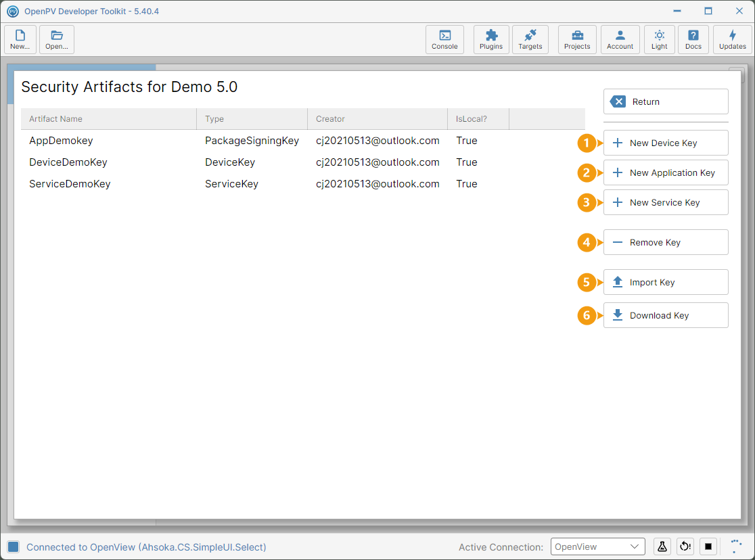
Task: Click the ServiceKey type cell
Action: [x=231, y=184]
